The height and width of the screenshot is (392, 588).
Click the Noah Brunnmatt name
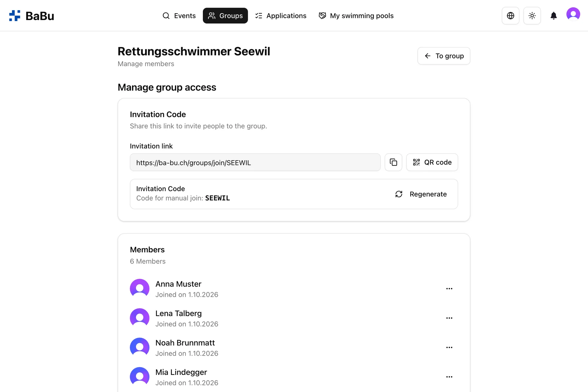coord(185,343)
